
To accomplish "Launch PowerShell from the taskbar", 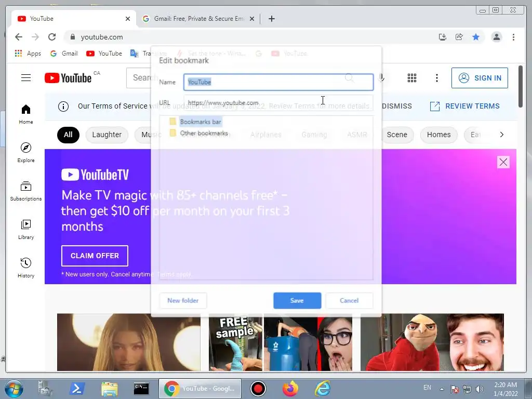I will [77, 389].
